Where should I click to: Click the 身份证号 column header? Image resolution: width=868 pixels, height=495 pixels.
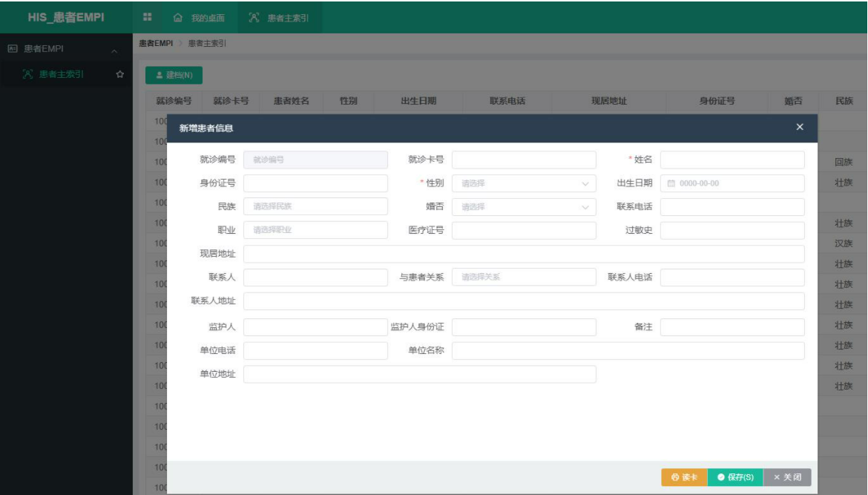[x=717, y=101]
